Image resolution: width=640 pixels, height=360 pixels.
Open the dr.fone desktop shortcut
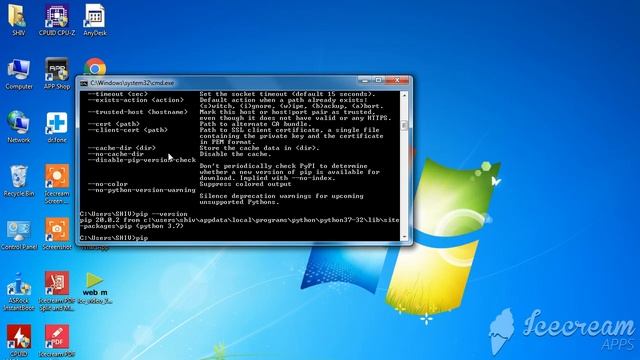coord(57,127)
